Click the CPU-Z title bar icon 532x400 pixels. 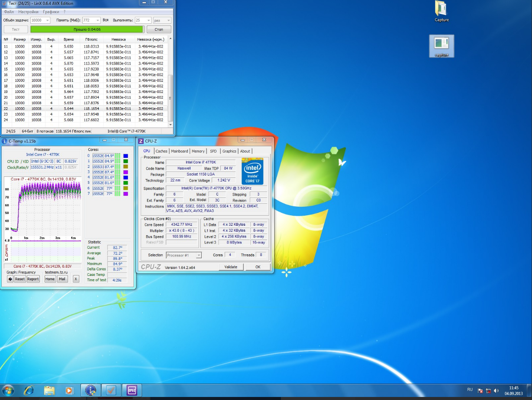(141, 141)
